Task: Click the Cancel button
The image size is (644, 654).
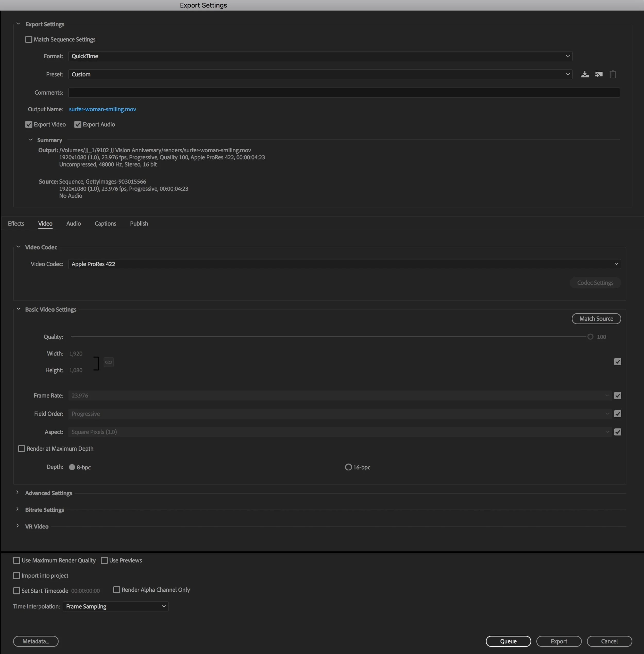Action: [x=609, y=641]
